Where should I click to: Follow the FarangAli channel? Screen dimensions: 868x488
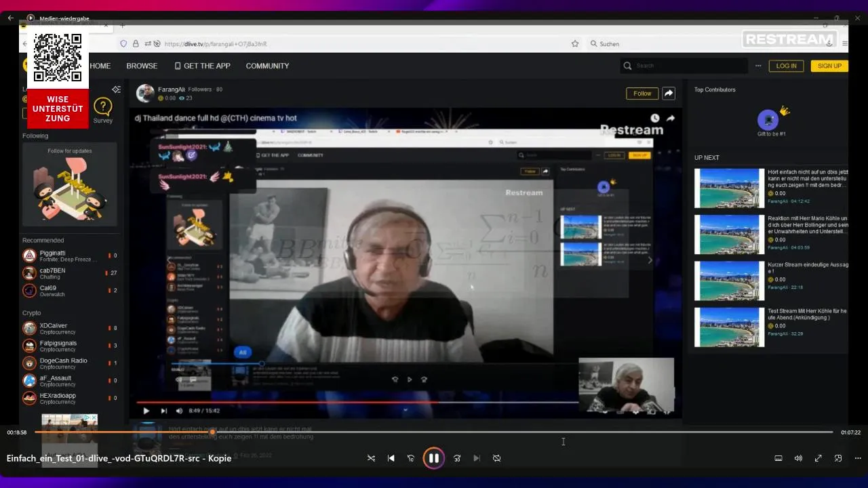(x=642, y=94)
